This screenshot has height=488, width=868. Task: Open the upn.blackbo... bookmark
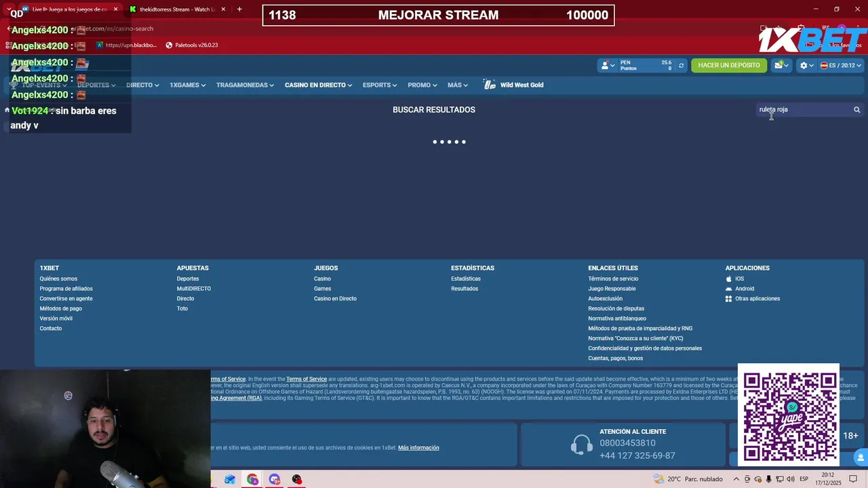126,45
